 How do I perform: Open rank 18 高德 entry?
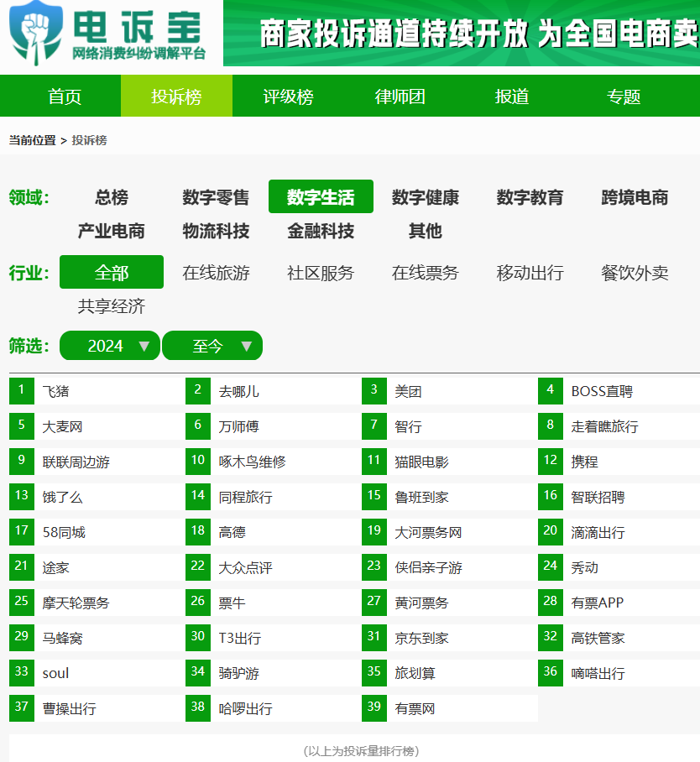tap(271, 532)
